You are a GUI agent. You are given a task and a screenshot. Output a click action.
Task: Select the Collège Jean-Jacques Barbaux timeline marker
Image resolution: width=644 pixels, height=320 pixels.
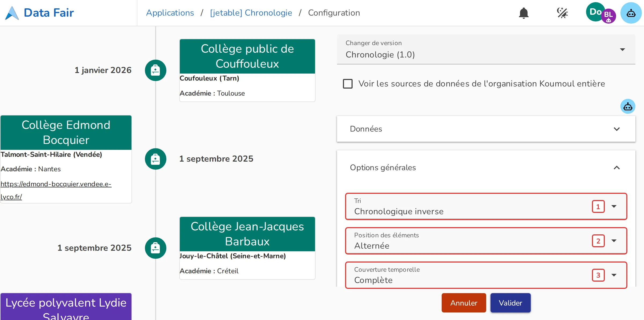point(156,248)
